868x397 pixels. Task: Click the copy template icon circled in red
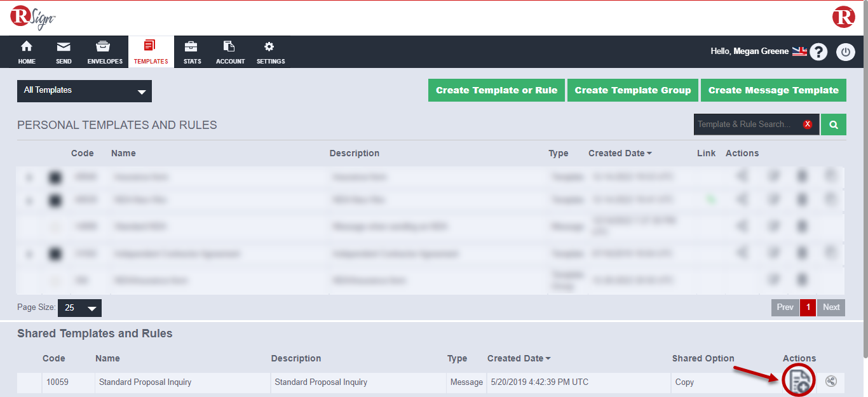[x=799, y=381]
